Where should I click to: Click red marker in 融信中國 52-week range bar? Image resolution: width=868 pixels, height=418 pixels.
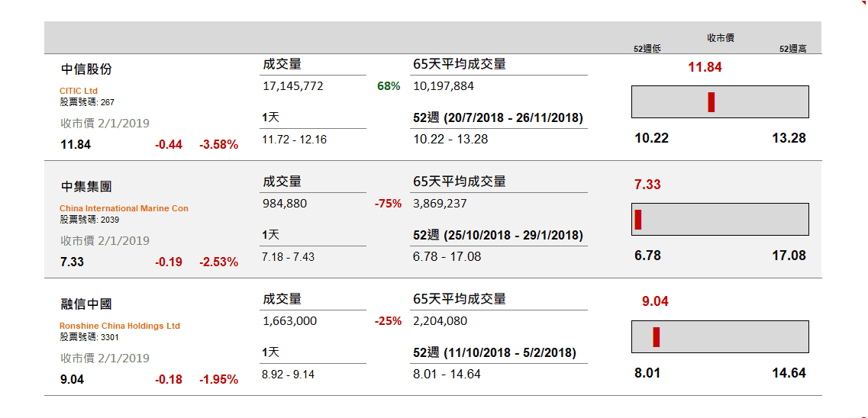pos(656,337)
